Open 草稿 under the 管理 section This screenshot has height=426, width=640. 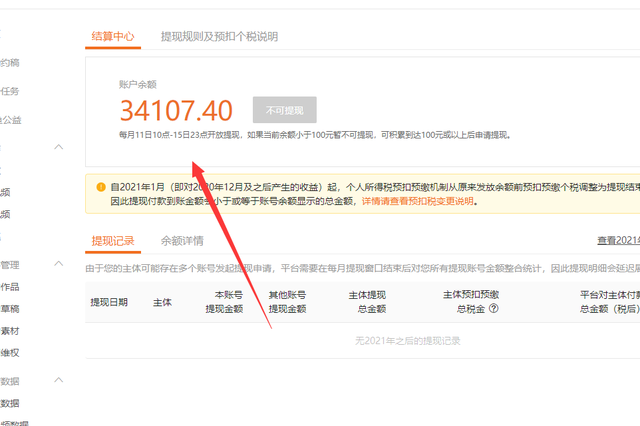point(9,309)
